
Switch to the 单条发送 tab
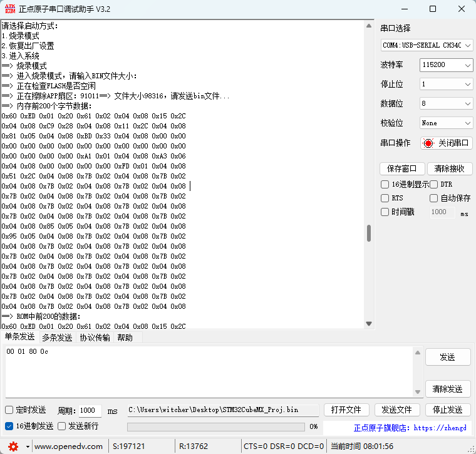click(x=20, y=336)
